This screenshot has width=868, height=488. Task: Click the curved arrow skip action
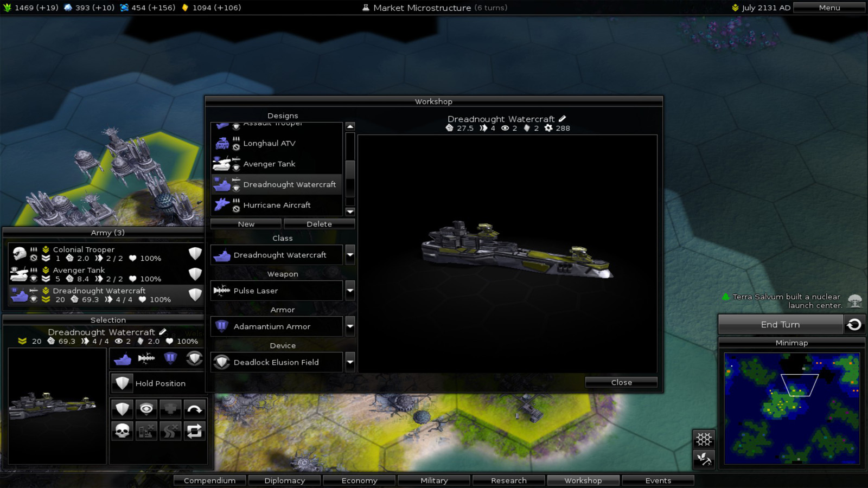pos(194,409)
